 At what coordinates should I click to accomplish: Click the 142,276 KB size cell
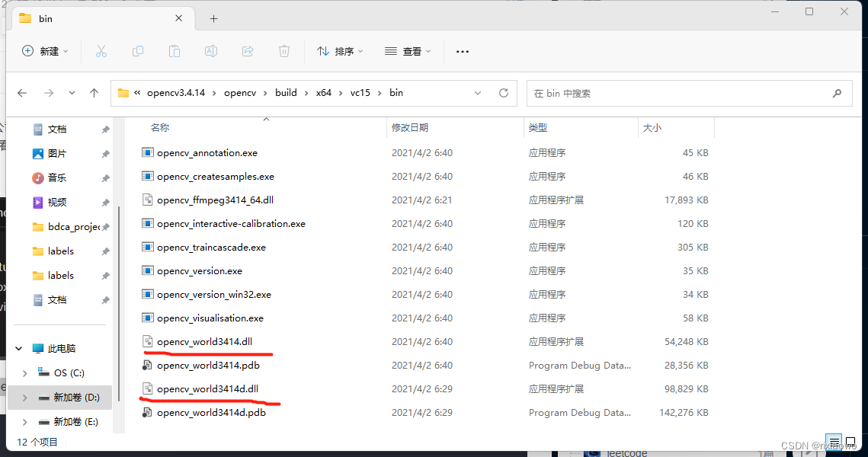click(x=684, y=413)
